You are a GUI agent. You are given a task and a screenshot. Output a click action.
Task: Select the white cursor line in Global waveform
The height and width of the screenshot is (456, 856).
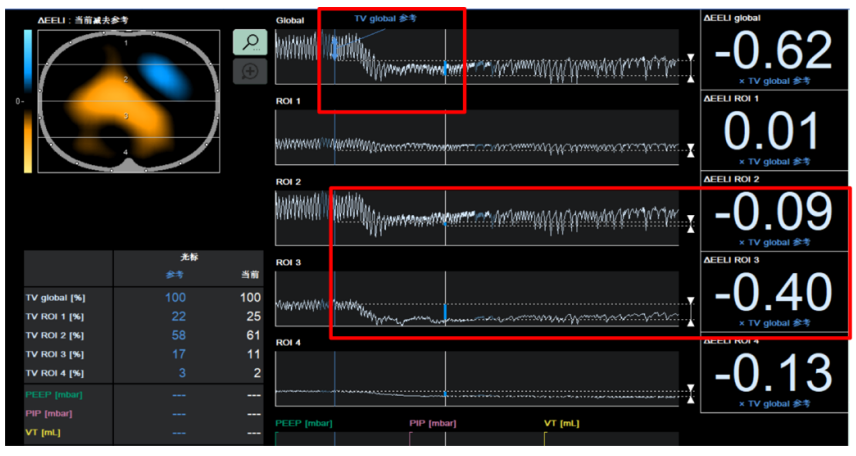coord(445,57)
